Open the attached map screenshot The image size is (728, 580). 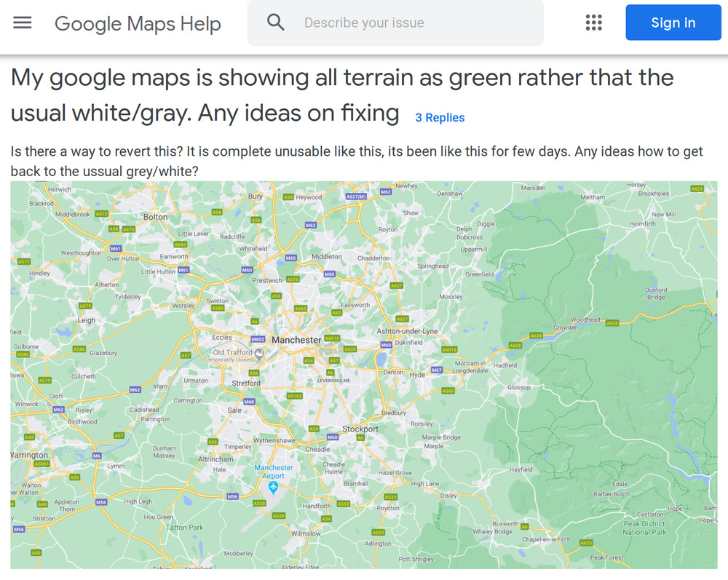(x=364, y=375)
